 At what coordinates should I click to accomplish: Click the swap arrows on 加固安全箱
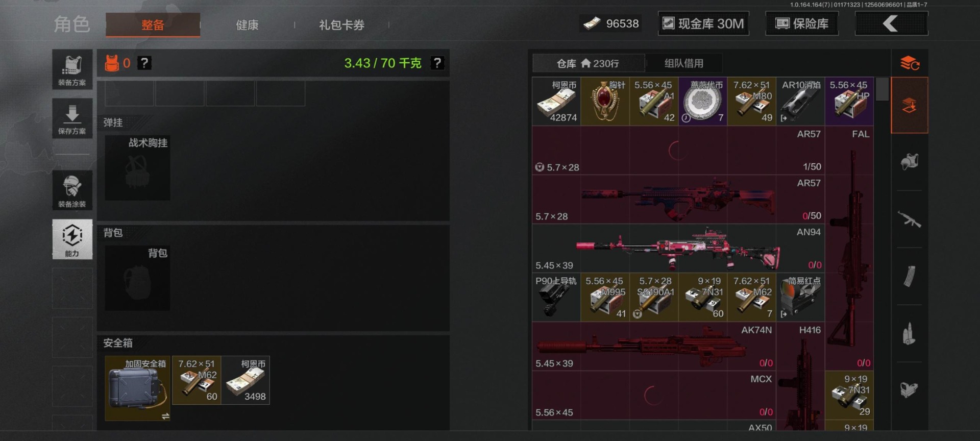[x=165, y=416]
